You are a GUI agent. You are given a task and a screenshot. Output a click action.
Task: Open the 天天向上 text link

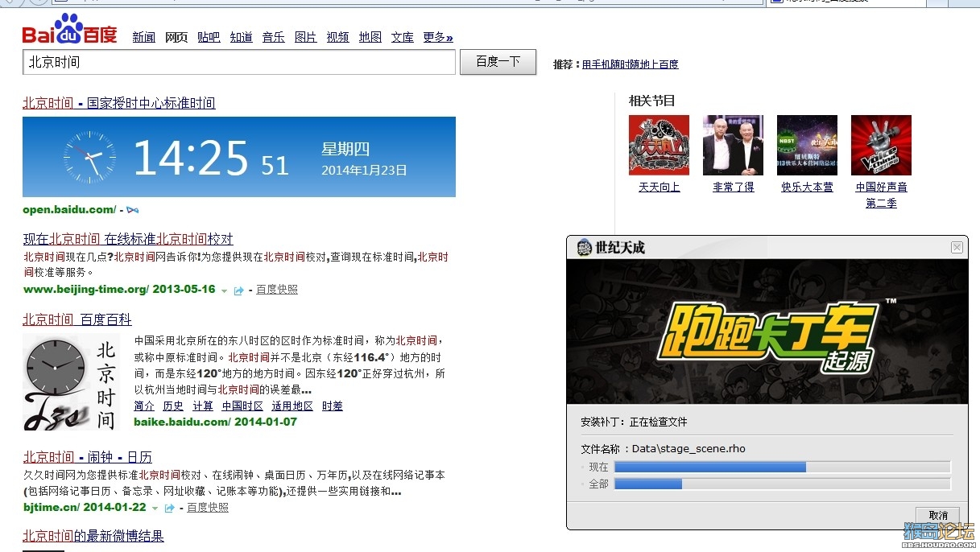(660, 187)
